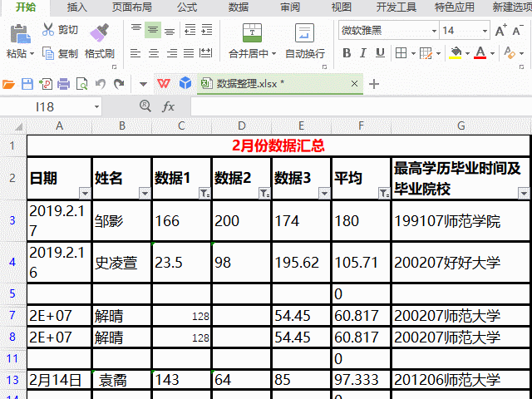Image resolution: width=532 pixels, height=399 pixels.
Task: Open the Home (开始) ribbon tab
Action: [x=26, y=7]
